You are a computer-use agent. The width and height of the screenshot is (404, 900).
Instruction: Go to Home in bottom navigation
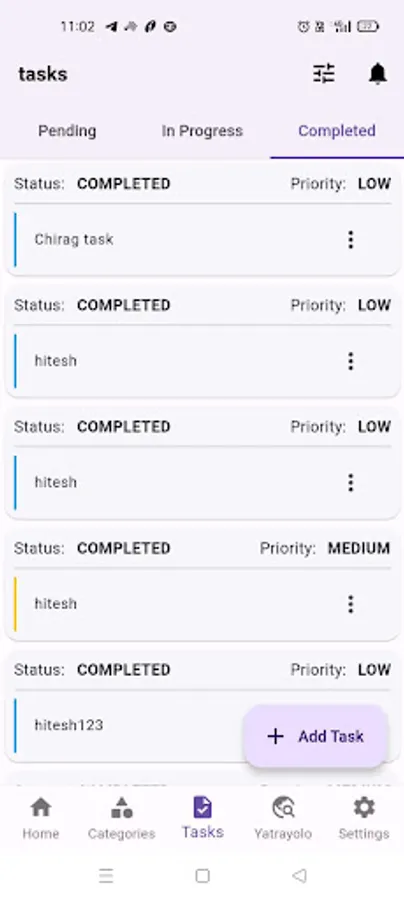click(x=41, y=818)
